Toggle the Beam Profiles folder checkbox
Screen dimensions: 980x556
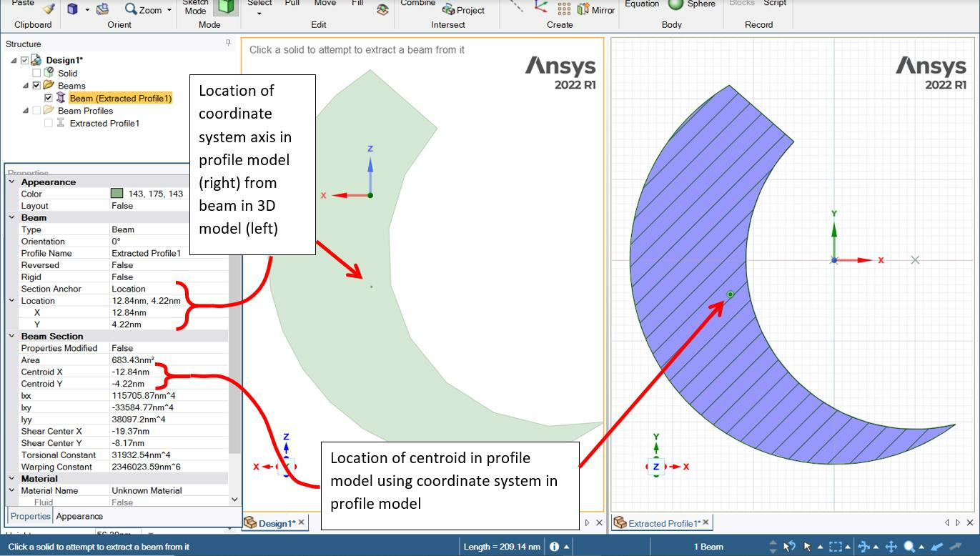point(36,111)
